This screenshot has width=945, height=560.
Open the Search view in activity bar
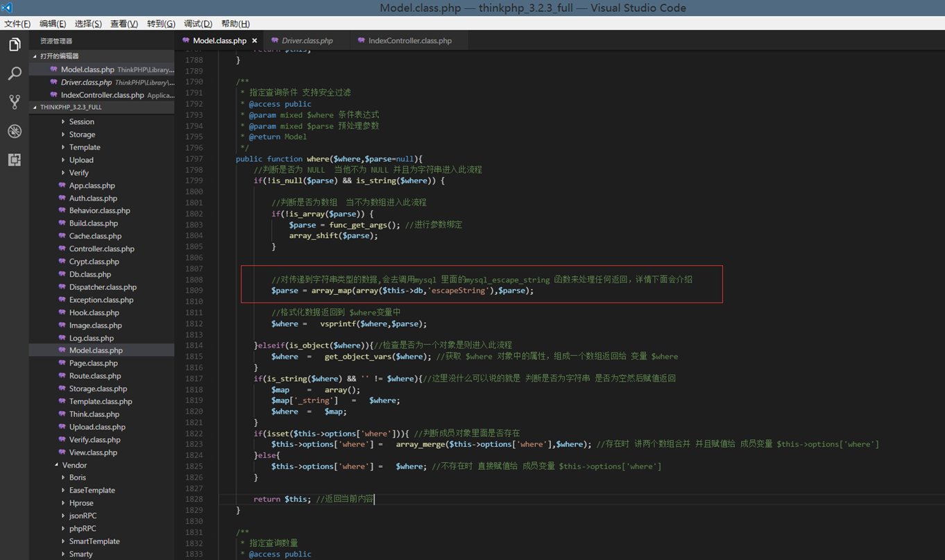(15, 74)
